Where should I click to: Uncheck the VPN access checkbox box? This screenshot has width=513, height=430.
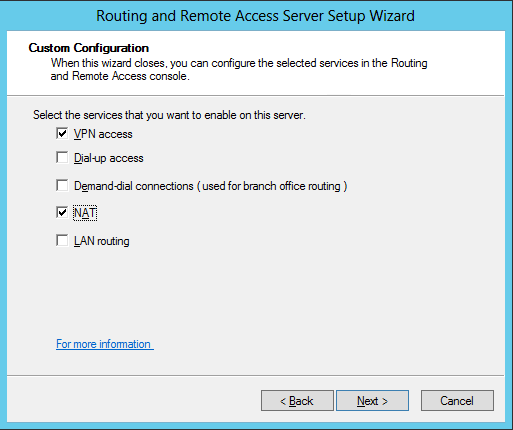point(62,133)
